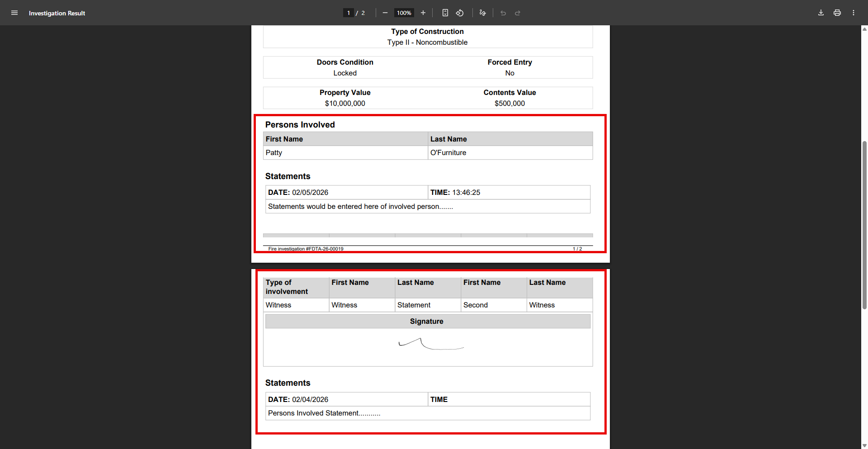868x449 pixels.
Task: Open the more actions three-dot menu
Action: (x=854, y=13)
